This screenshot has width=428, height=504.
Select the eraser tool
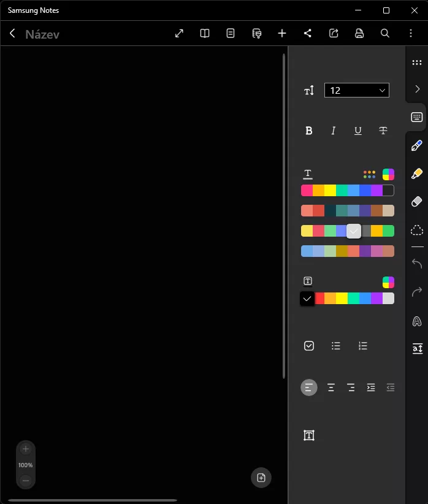[417, 201]
